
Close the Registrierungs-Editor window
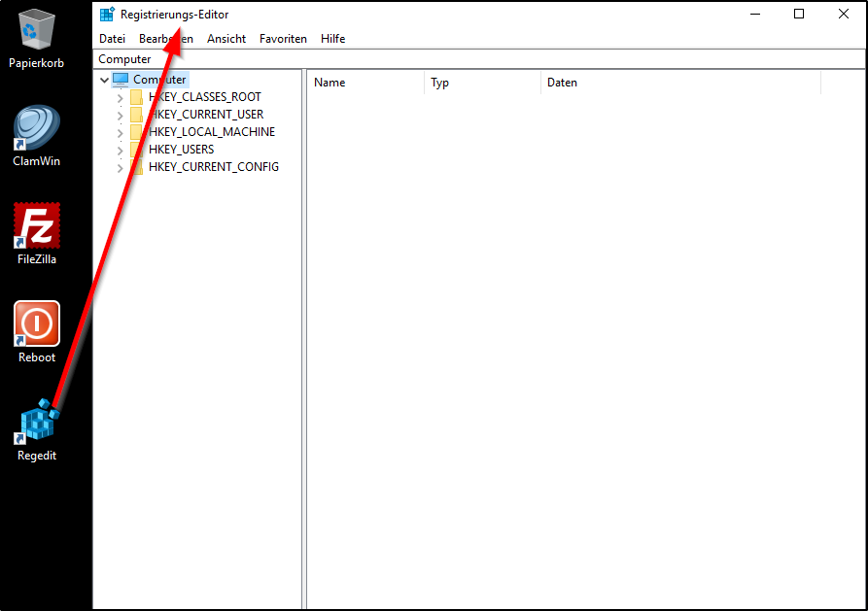[x=843, y=14]
